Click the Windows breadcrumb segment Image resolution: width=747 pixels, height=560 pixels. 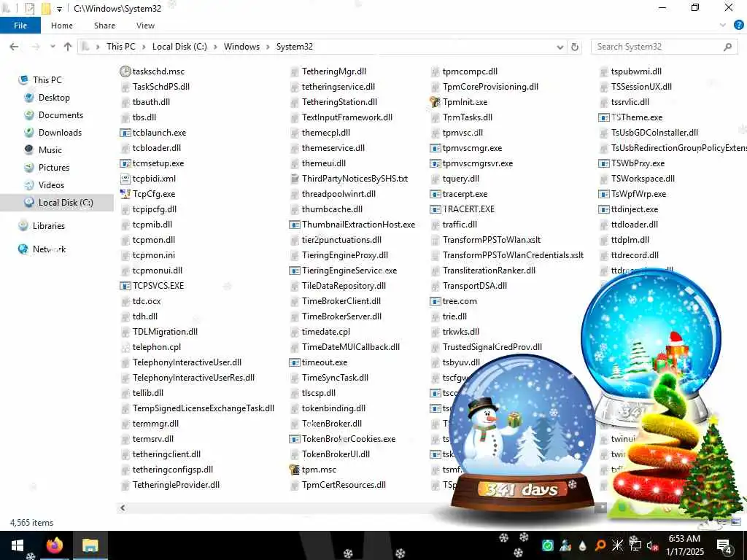tap(241, 47)
